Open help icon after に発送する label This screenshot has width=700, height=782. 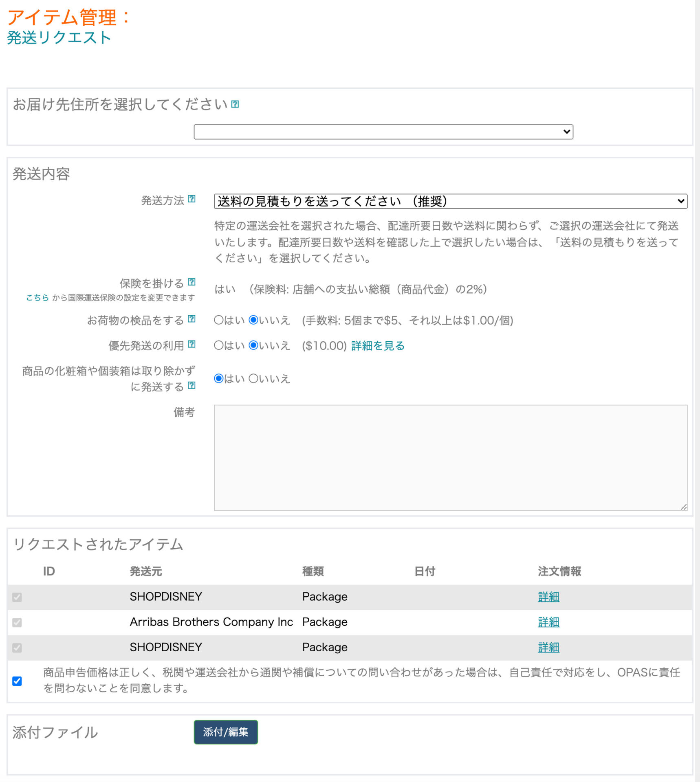coord(192,386)
